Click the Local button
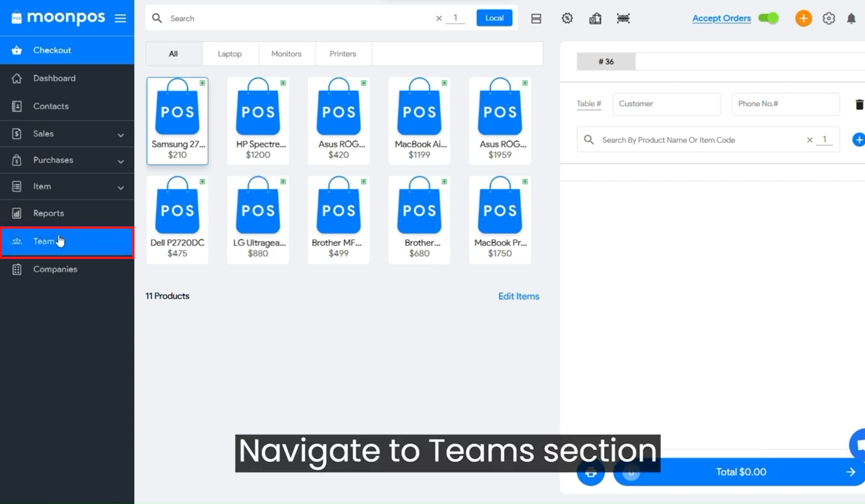 pos(494,18)
